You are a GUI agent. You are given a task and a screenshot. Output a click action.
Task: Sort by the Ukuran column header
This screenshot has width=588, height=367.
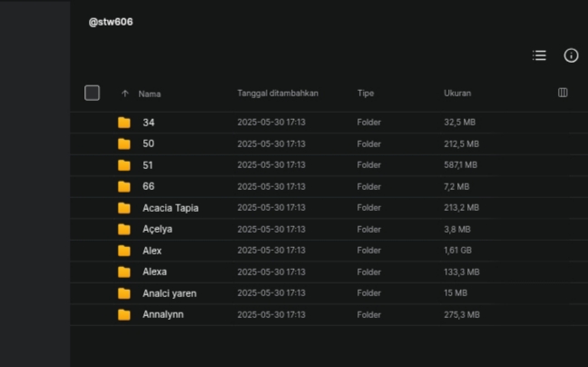[x=457, y=93]
